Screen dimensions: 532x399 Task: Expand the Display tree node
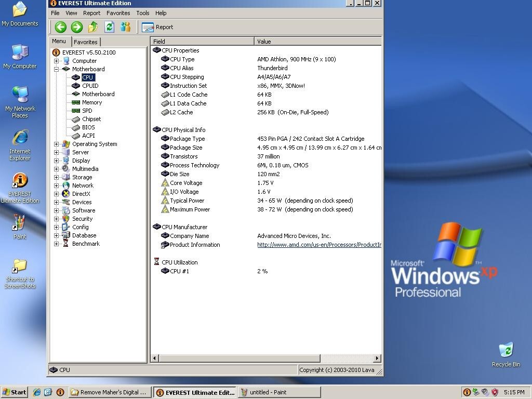point(56,161)
